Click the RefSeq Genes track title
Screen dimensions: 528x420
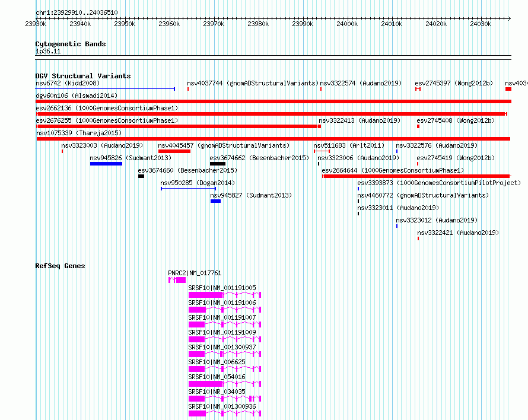click(60, 266)
